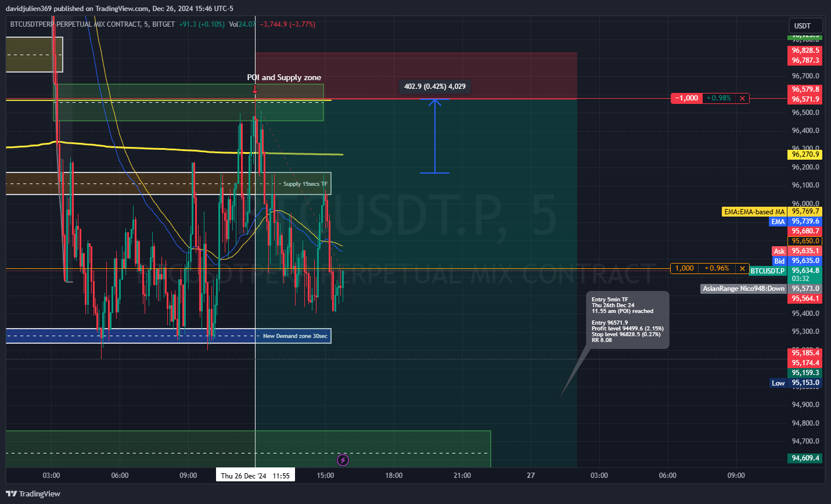Click the 95,185.4 price tag
This screenshot has height=504, width=831.
[805, 353]
